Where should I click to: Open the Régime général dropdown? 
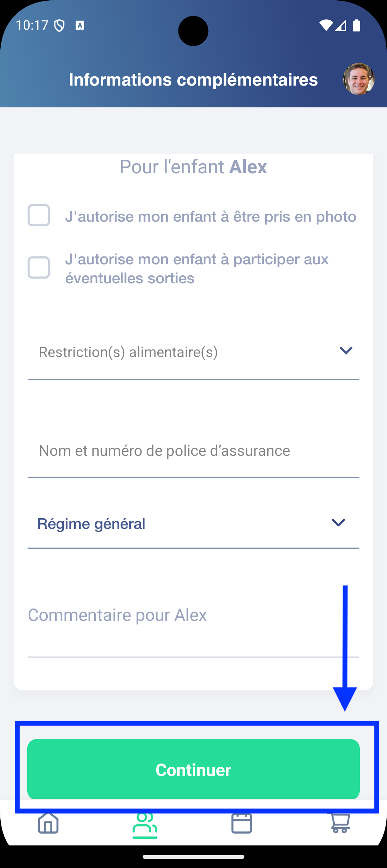tap(179, 524)
